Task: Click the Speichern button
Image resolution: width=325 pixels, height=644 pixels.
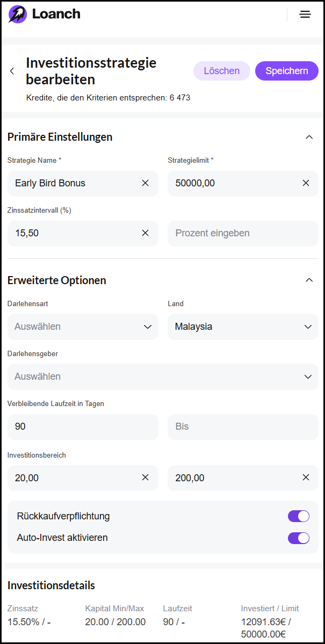Action: point(286,71)
